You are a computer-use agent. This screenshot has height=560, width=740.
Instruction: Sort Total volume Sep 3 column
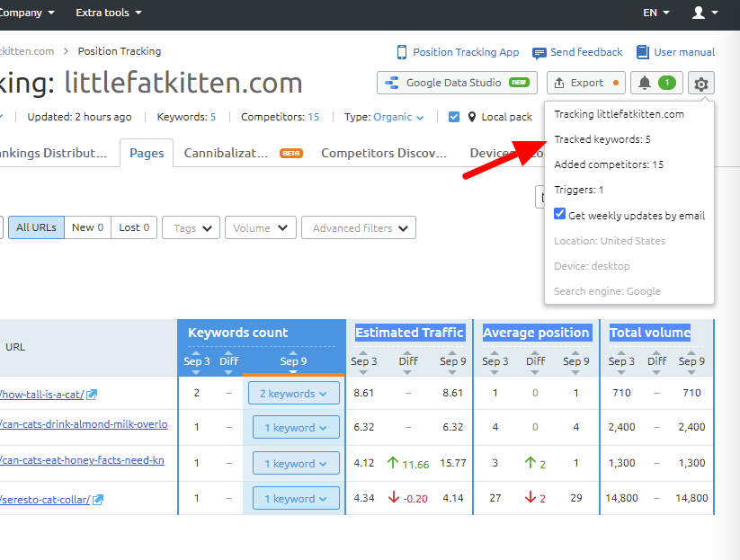[621, 361]
